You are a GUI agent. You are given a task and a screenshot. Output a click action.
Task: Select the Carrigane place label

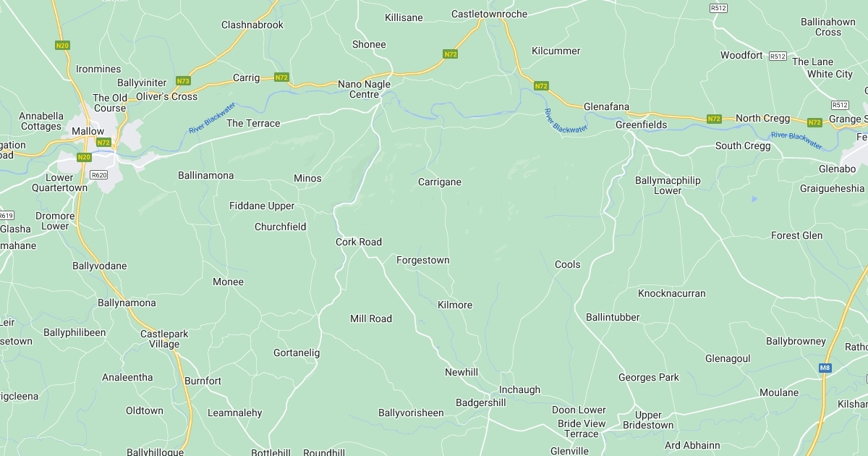pos(440,182)
